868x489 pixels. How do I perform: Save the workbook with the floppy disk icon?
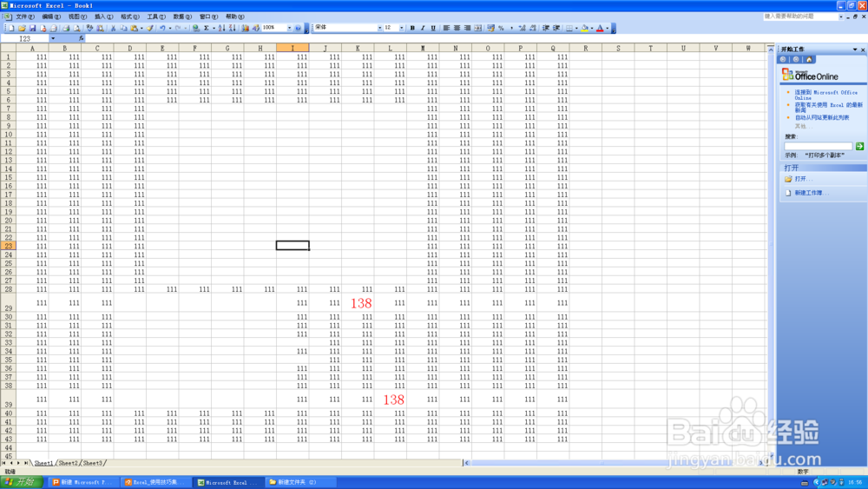pyautogui.click(x=33, y=28)
